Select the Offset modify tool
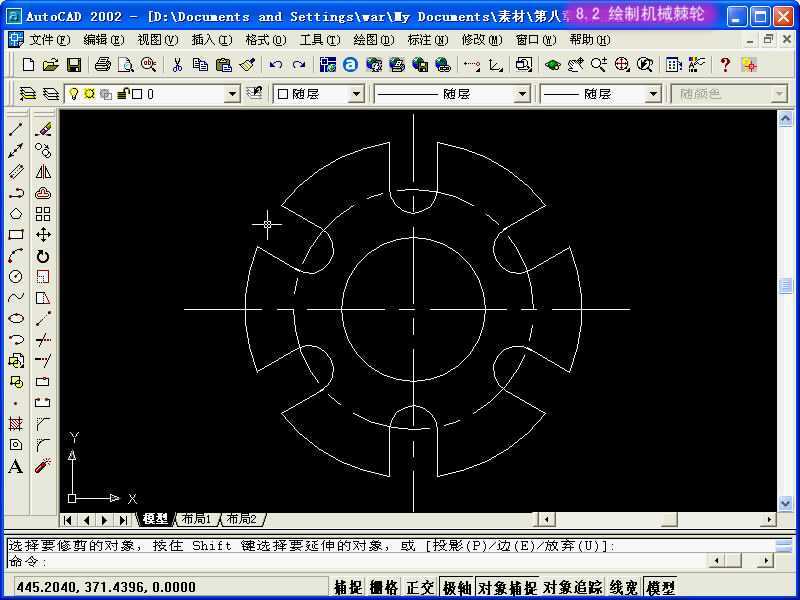Viewport: 800px width, 600px height. 43,193
